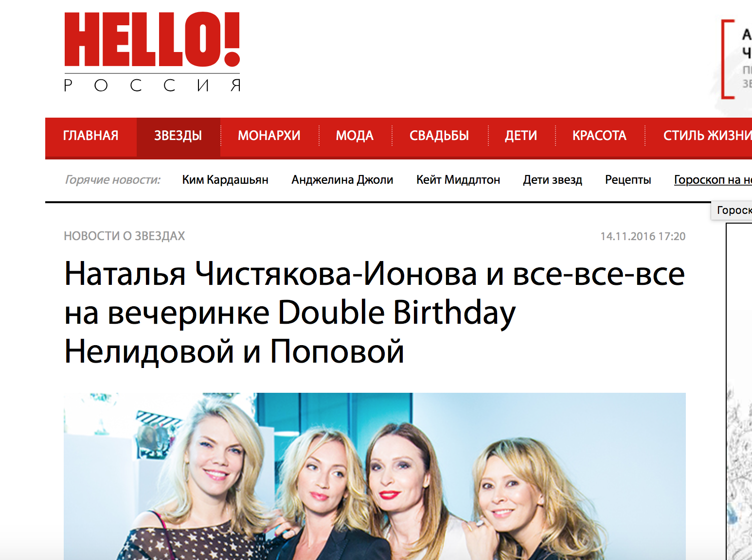The height and width of the screenshot is (560, 752).
Task: Open the Мода menu item
Action: [x=355, y=136]
